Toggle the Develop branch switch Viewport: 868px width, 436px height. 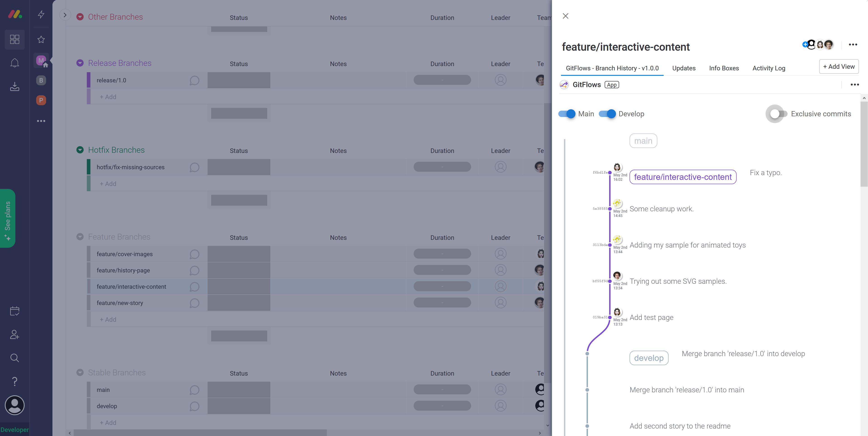point(607,114)
